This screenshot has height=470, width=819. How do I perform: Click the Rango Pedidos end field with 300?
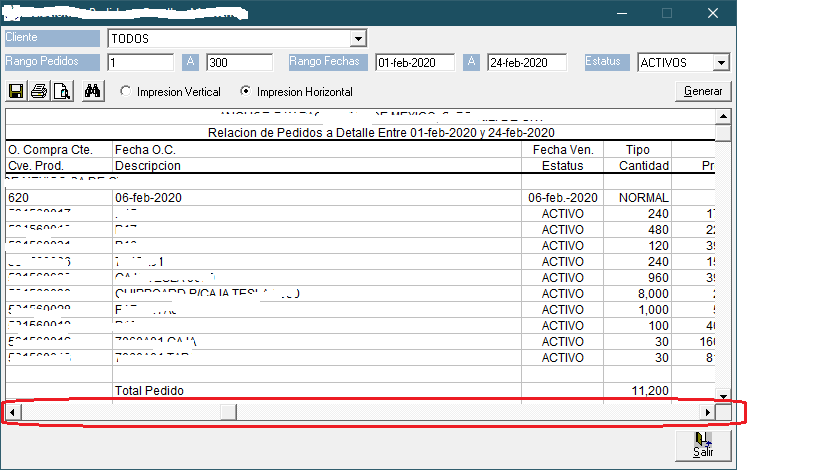point(239,63)
